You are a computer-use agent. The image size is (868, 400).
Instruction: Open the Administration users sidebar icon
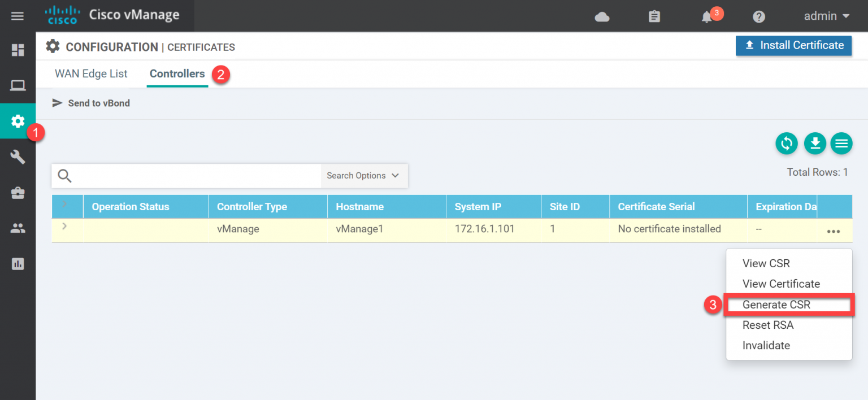click(x=18, y=228)
